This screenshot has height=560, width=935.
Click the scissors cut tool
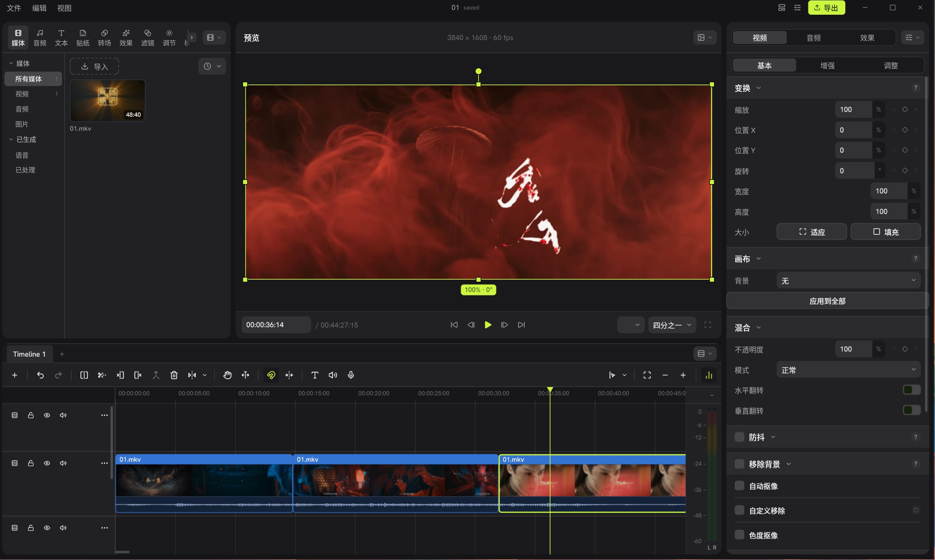102,375
